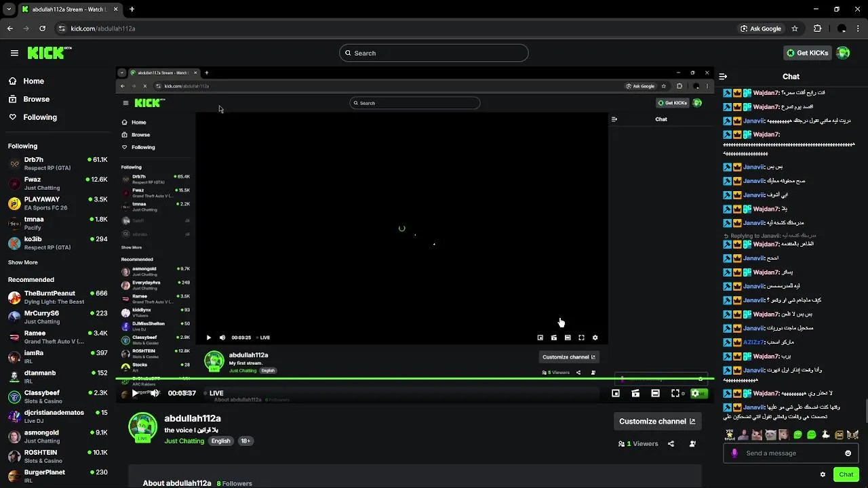Image resolution: width=868 pixels, height=488 pixels.
Task: Close the abdullah112a browser tab
Action: tap(116, 9)
